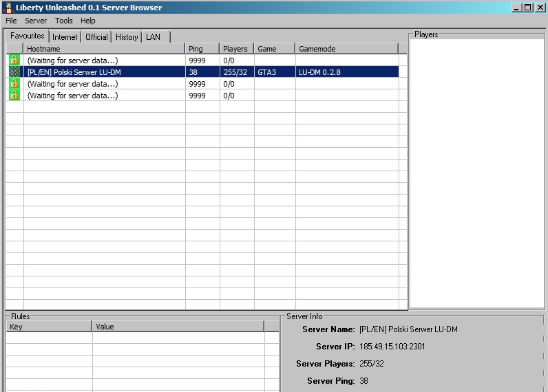Open the Server menu
Image resolution: width=548 pixels, height=392 pixels.
[x=36, y=21]
